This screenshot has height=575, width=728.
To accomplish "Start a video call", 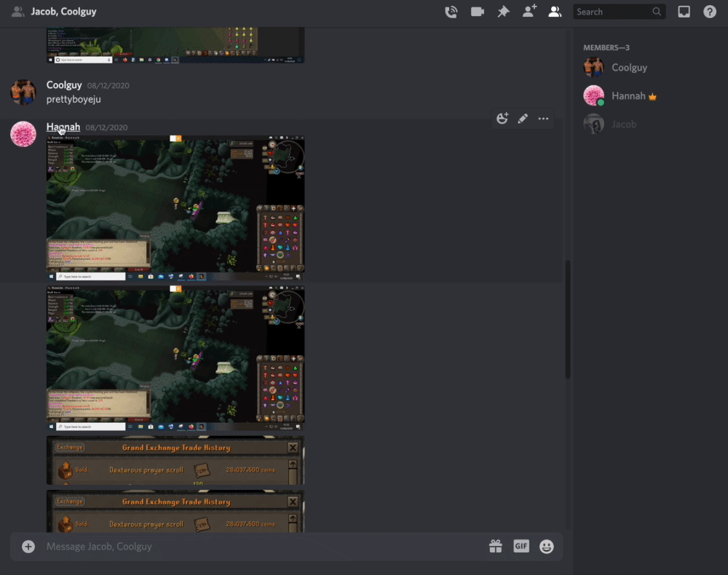I will point(478,12).
